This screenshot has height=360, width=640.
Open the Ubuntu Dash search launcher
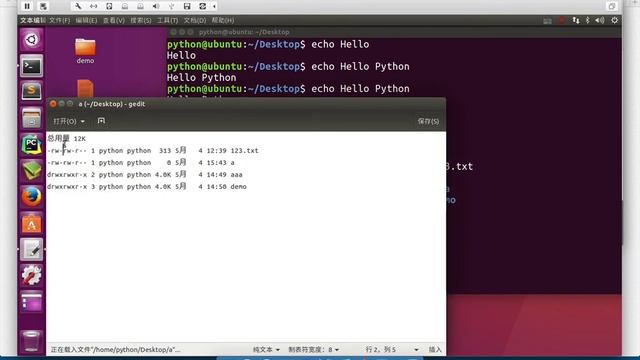pyautogui.click(x=31, y=40)
